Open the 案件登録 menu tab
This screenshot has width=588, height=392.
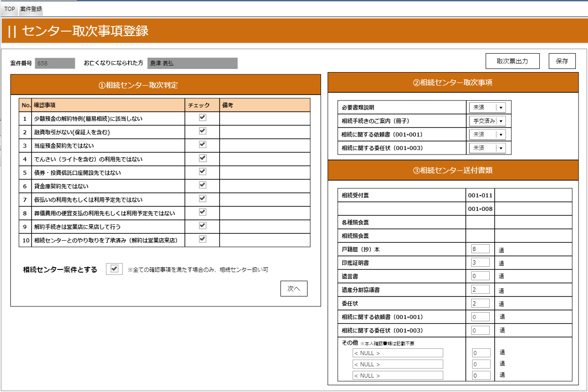point(31,9)
